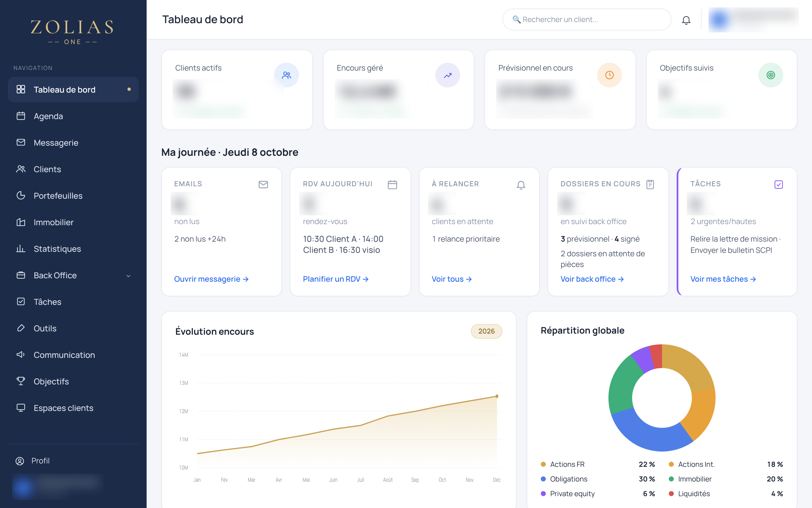Viewport: 812px width, 508px height.
Task: Open Profil at the sidebar bottom
Action: pyautogui.click(x=32, y=461)
